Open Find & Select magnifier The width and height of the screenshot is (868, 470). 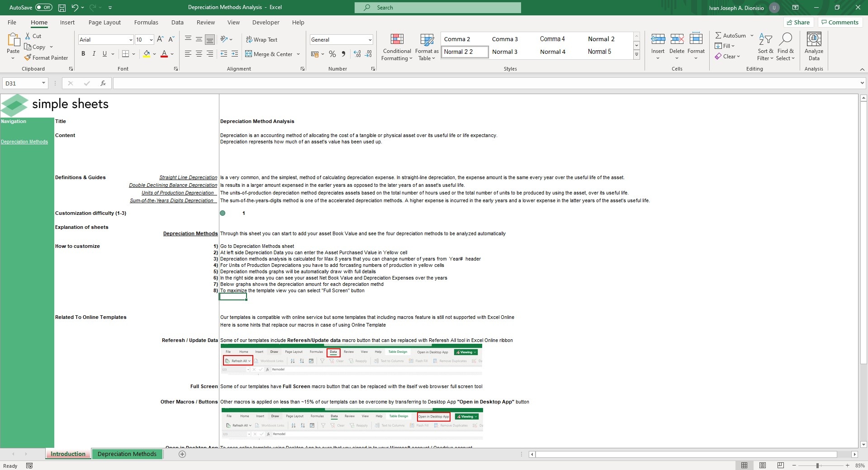(x=785, y=47)
